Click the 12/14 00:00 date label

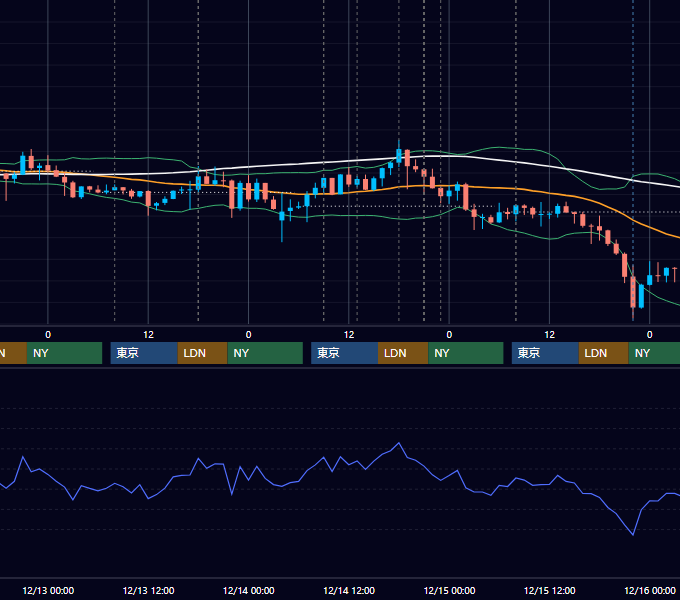pos(248,590)
